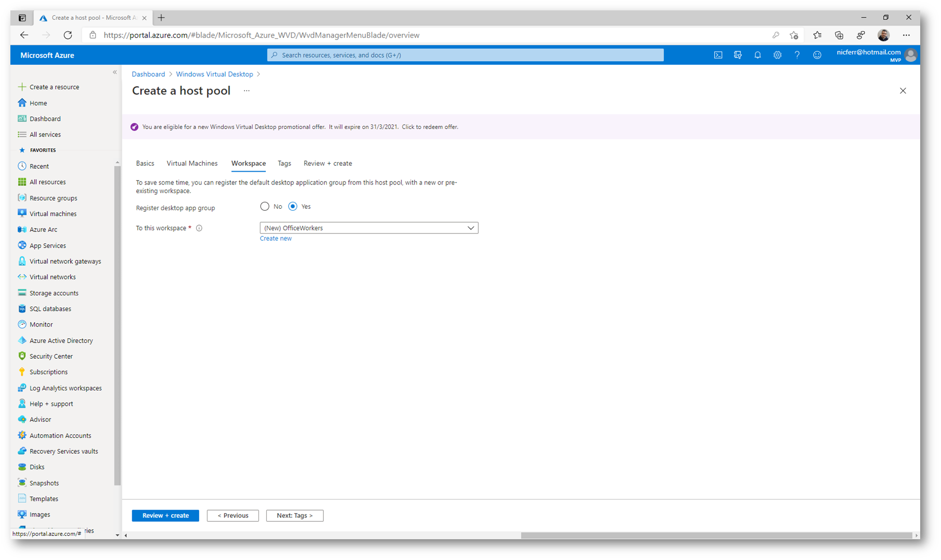Close the Create a host pool blade
This screenshot has width=941, height=560.
pyautogui.click(x=903, y=91)
